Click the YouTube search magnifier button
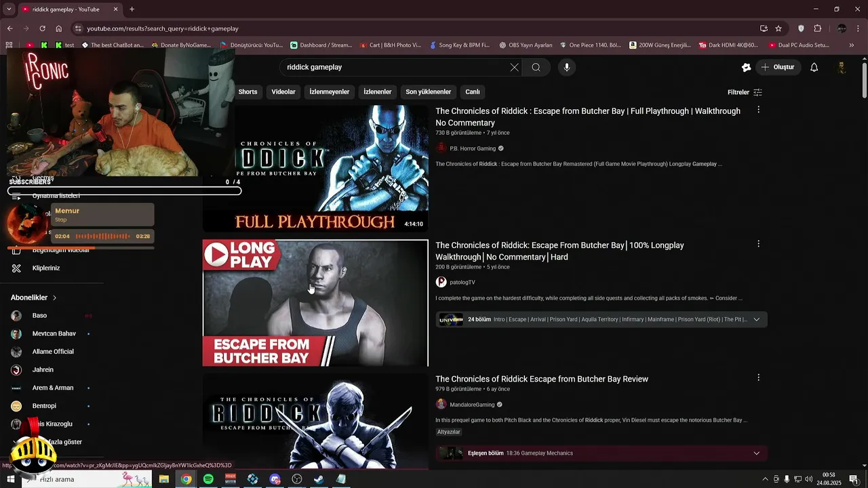Image resolution: width=868 pixels, height=488 pixels. (x=536, y=67)
